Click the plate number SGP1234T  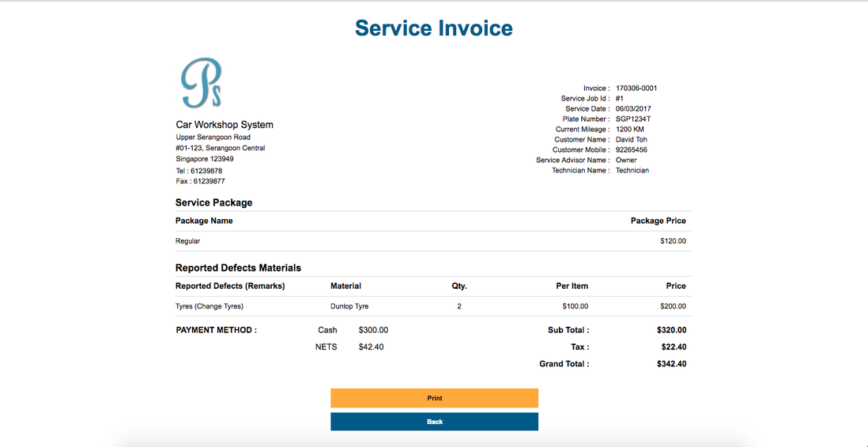(x=633, y=119)
